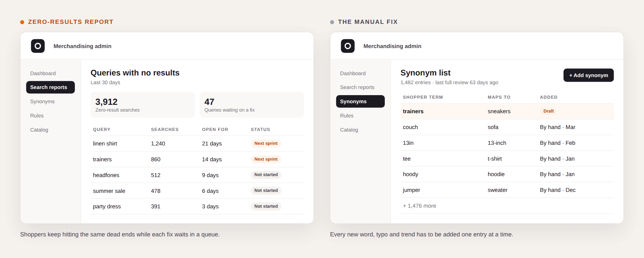Select the 'summer sale' query
644x258 pixels.
[x=109, y=191]
